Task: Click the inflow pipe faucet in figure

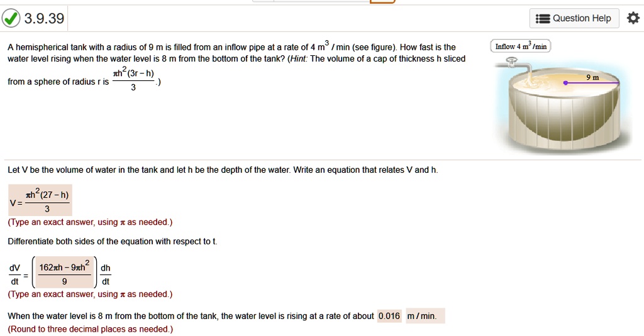Action: coord(513,62)
